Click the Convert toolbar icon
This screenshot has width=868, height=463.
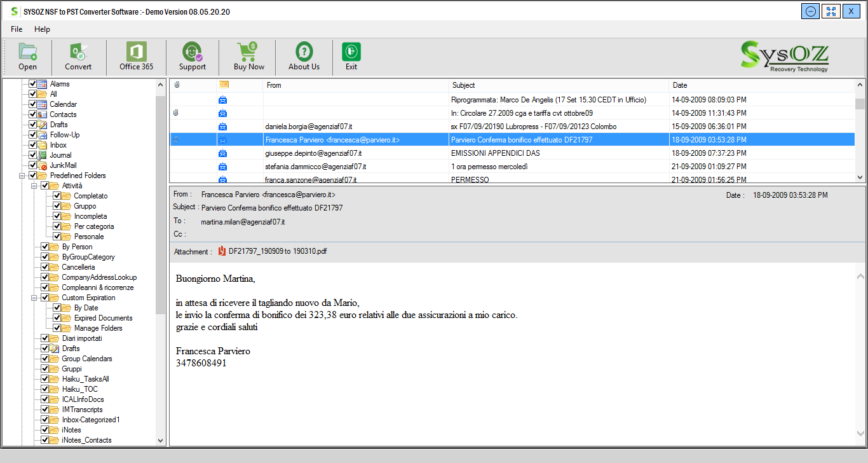78,52
